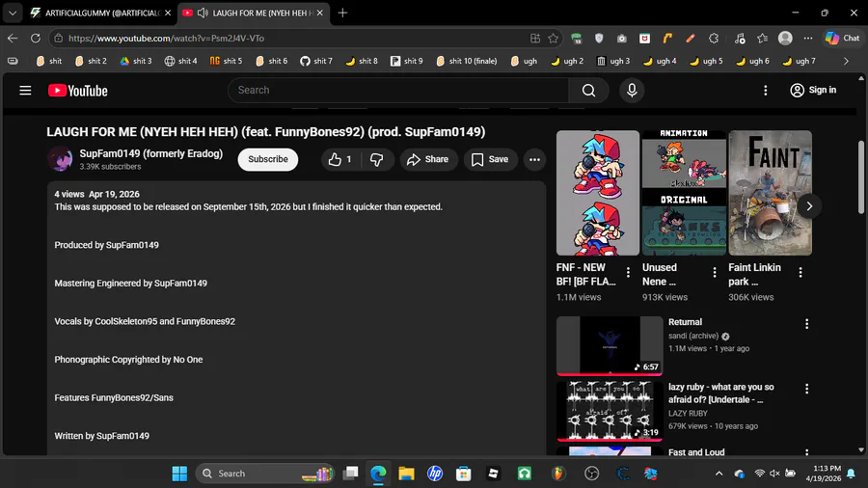The width and height of the screenshot is (868, 488).
Task: Focus the YouTube search field
Action: pyautogui.click(x=398, y=91)
